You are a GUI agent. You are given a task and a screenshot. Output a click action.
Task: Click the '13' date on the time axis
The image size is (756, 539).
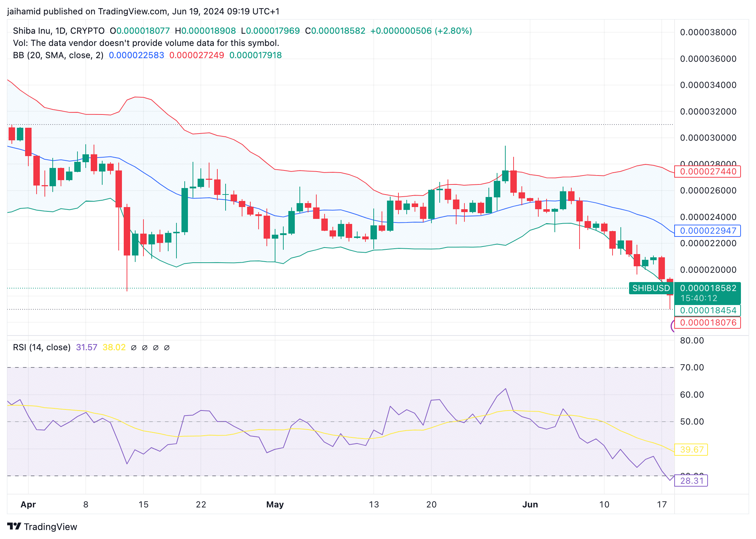(374, 505)
